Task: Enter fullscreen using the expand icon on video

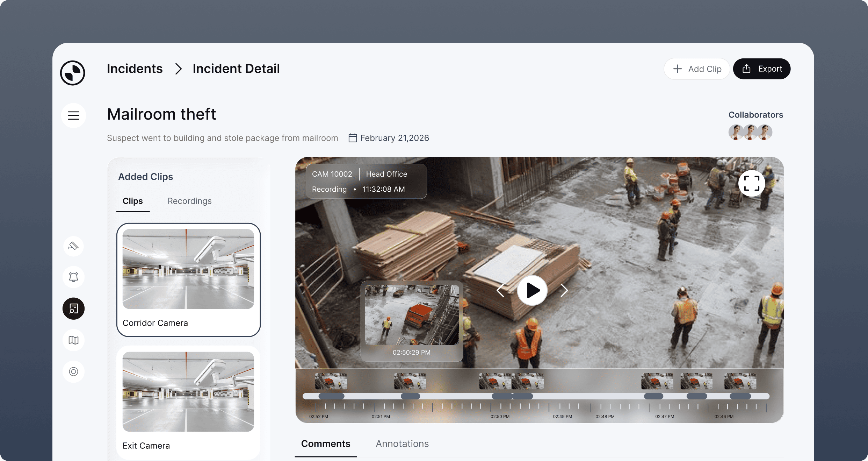Action: pos(752,183)
